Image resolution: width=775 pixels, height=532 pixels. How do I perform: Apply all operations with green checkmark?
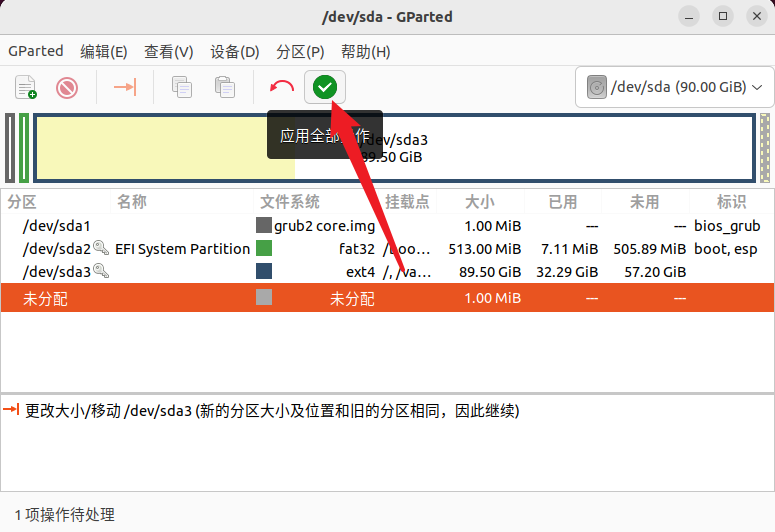coord(324,88)
